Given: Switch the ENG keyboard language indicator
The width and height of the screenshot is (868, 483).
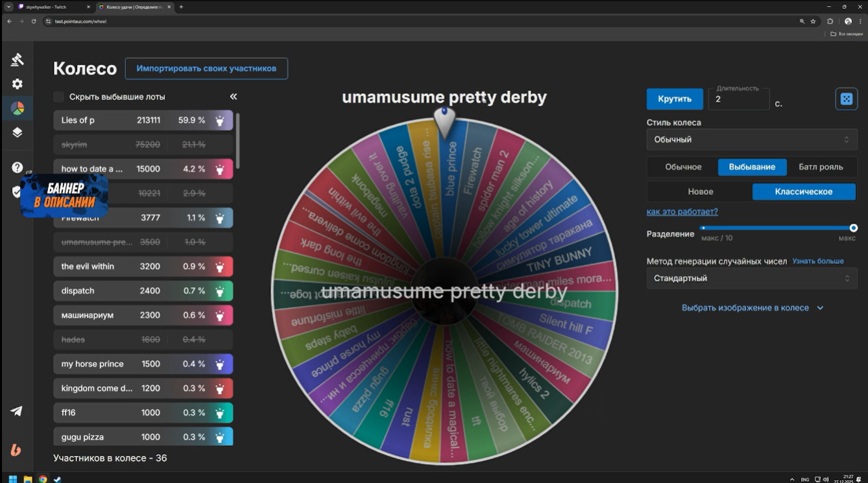Looking at the screenshot, I should point(805,479).
